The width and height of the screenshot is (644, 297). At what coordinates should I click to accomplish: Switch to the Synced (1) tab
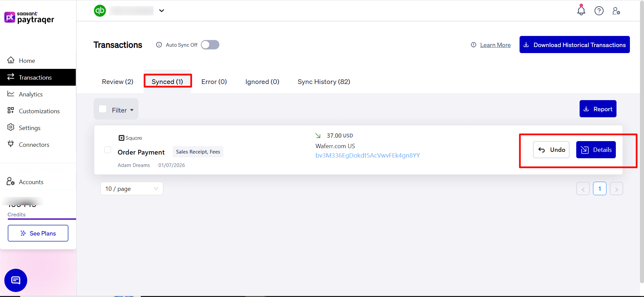click(167, 82)
